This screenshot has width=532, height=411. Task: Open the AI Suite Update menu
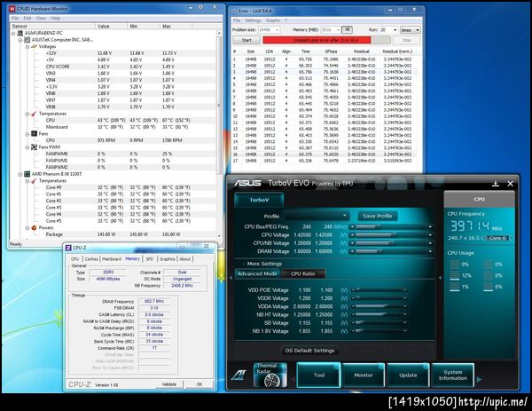pos(408,375)
